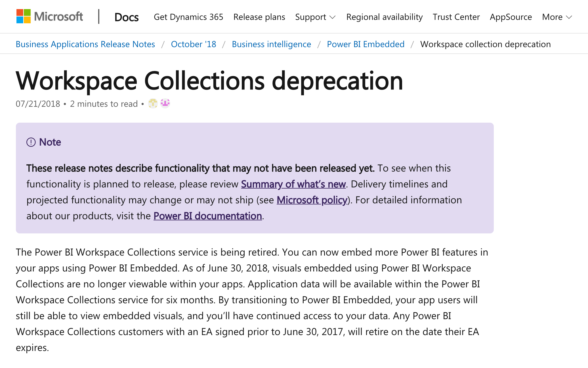Image resolution: width=588 pixels, height=368 pixels.
Task: Go to October '18 breadcrumb
Action: pyautogui.click(x=194, y=44)
